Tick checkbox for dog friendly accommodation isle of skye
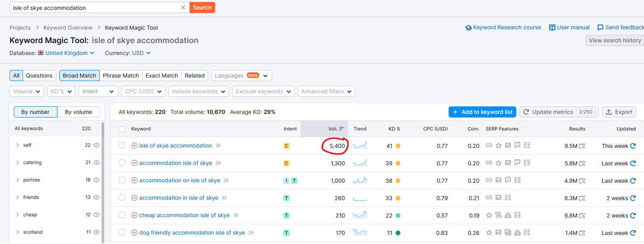This screenshot has height=244, width=644. point(122,232)
